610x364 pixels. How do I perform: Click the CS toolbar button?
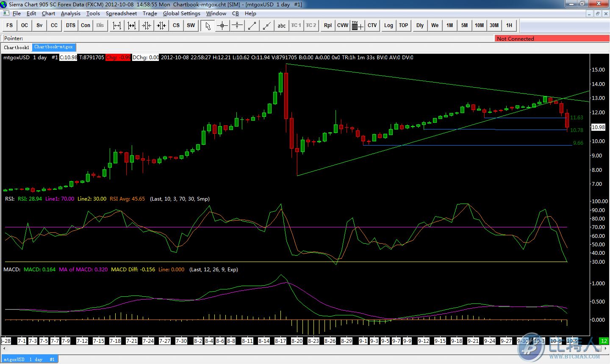coord(176,25)
